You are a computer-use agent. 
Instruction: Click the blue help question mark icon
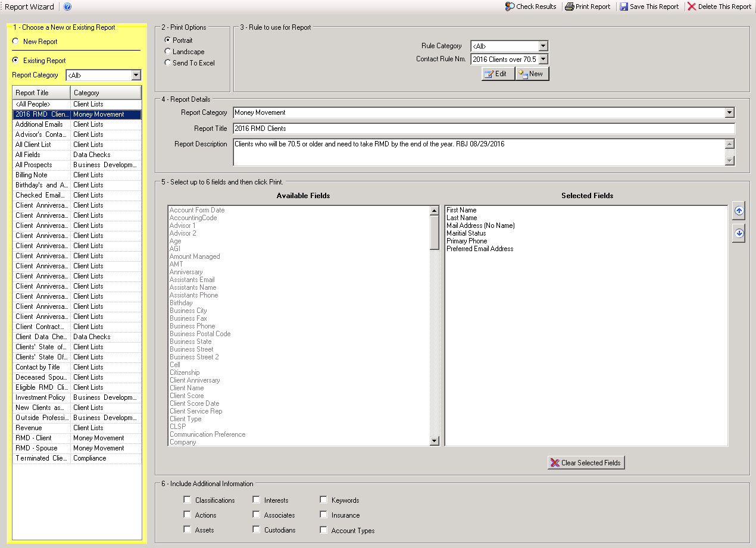tap(67, 7)
